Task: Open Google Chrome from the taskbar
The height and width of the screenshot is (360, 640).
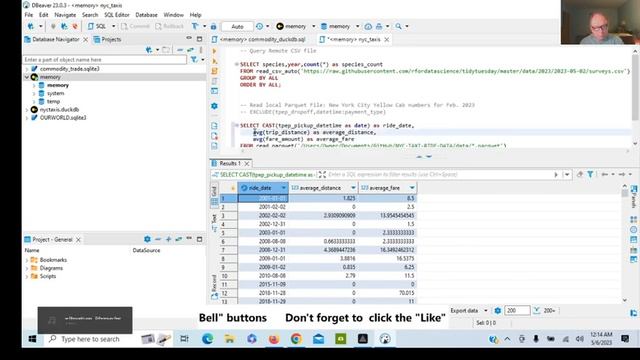Action: click(x=296, y=339)
